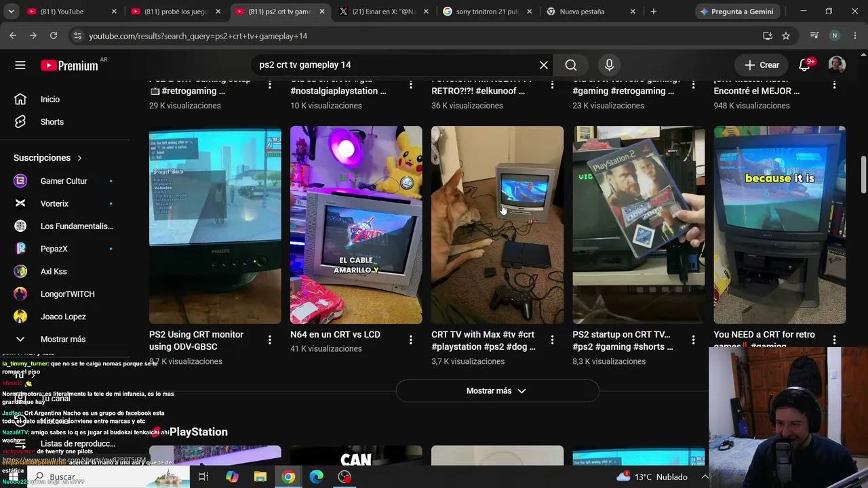Close the 'sony trinitron 21 pulg' tab

tap(529, 12)
